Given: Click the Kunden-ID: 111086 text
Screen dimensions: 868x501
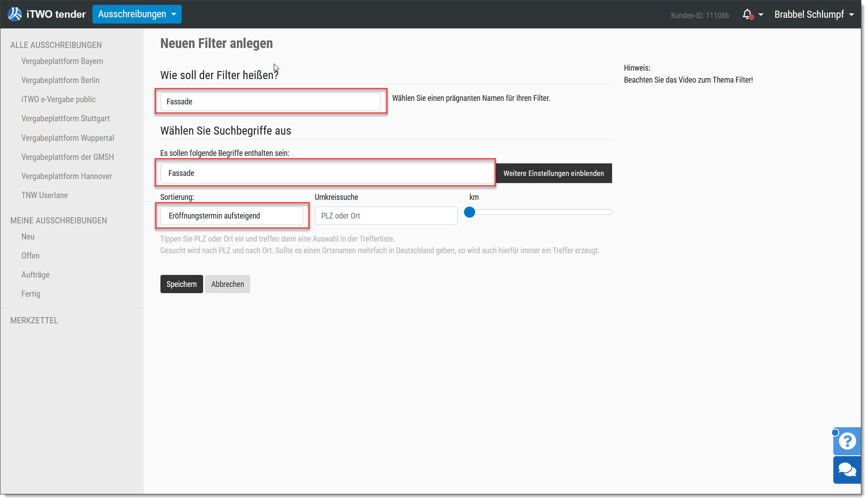Looking at the screenshot, I should point(700,16).
